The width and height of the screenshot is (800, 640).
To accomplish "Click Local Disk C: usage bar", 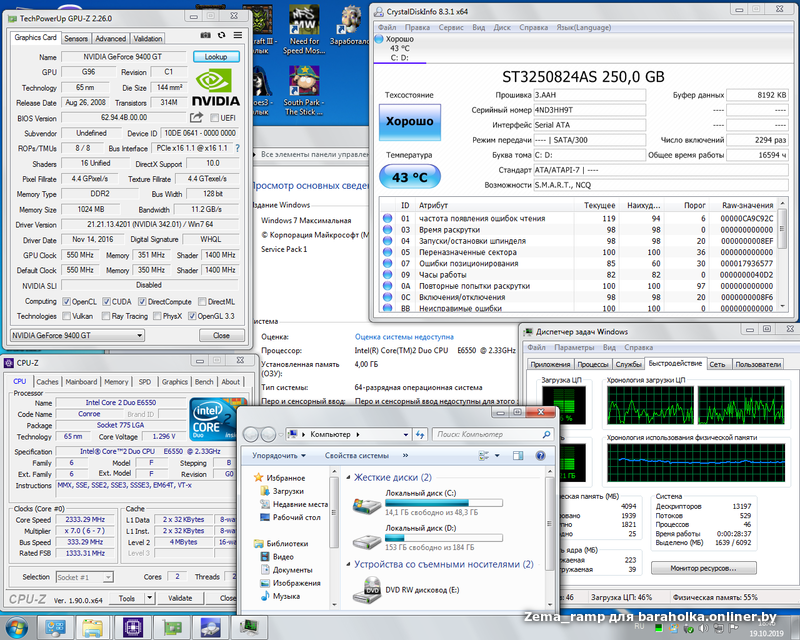I will [x=443, y=503].
